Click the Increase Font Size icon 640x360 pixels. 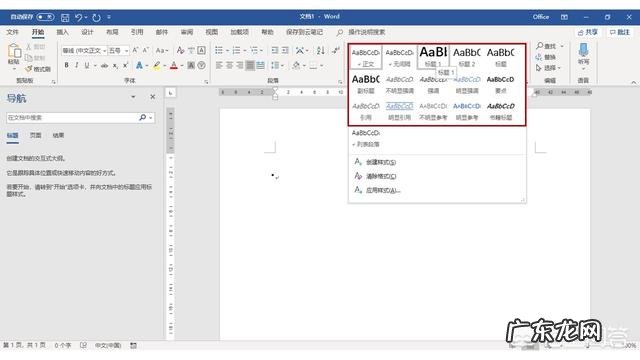136,50
